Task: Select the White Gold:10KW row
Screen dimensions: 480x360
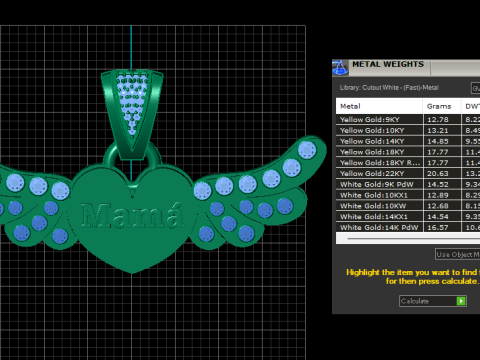Action: pos(408,206)
